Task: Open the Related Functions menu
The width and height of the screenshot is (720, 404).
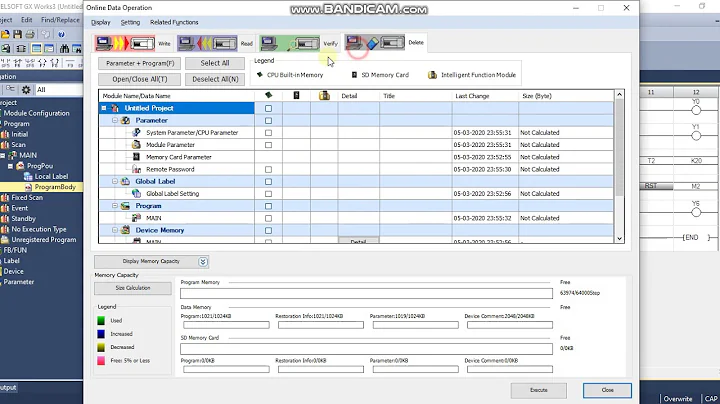Action: pyautogui.click(x=174, y=22)
